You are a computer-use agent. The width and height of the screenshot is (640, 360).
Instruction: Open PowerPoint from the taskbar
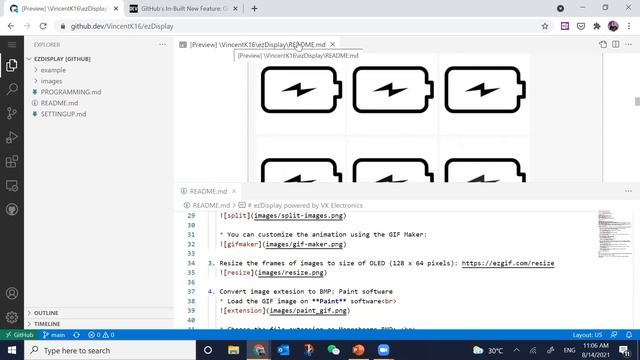[358, 350]
